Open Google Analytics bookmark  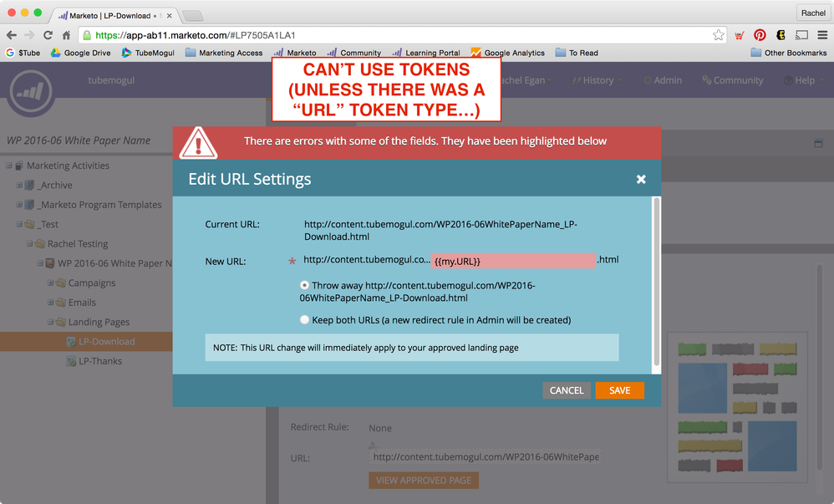pyautogui.click(x=507, y=53)
